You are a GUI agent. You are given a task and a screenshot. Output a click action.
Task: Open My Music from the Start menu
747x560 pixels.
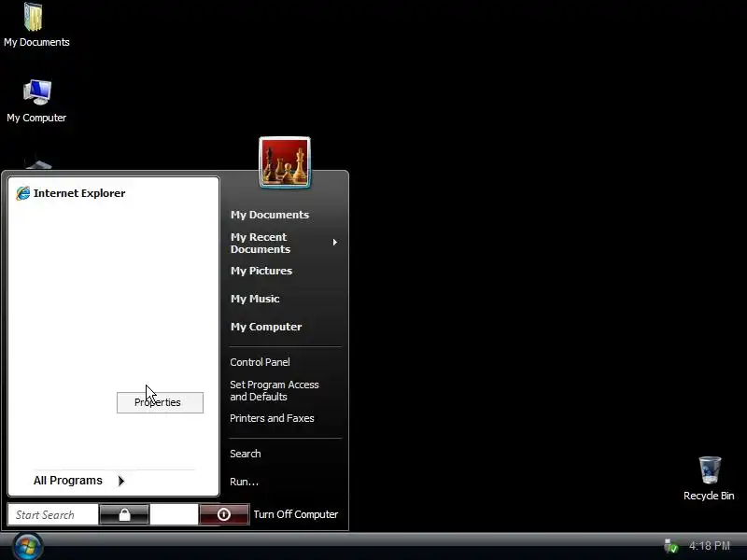255,299
